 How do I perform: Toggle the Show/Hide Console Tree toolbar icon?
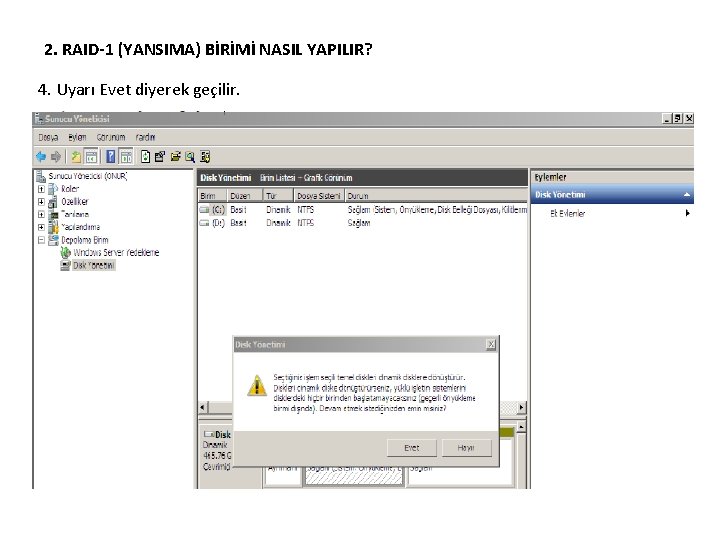[91, 157]
